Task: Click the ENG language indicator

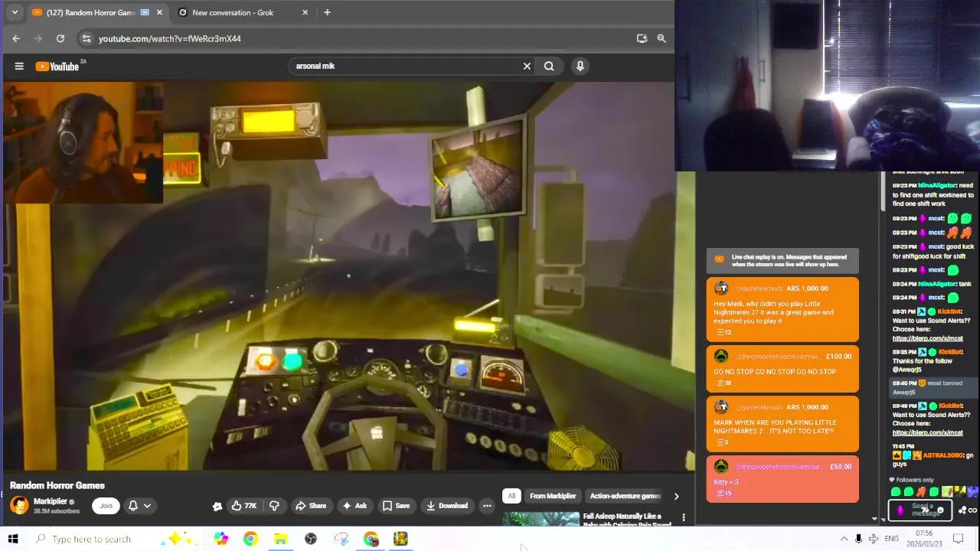Action: tap(892, 539)
